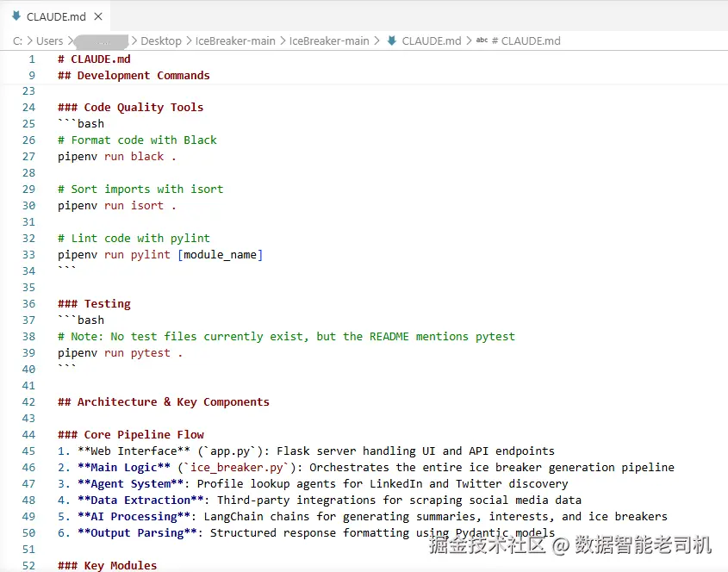
Task: Click the '**Output Parsing**' list line
Action: coord(306,532)
